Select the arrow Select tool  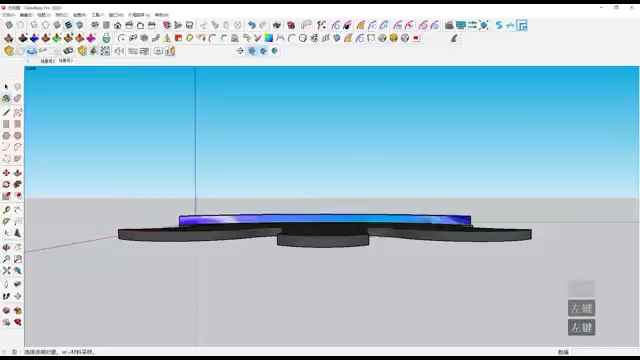pos(6,87)
